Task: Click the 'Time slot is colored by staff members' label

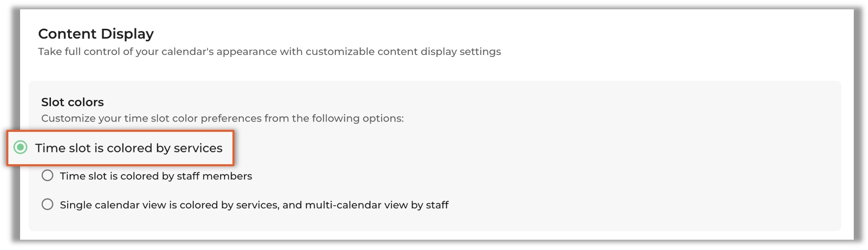Action: tap(156, 176)
